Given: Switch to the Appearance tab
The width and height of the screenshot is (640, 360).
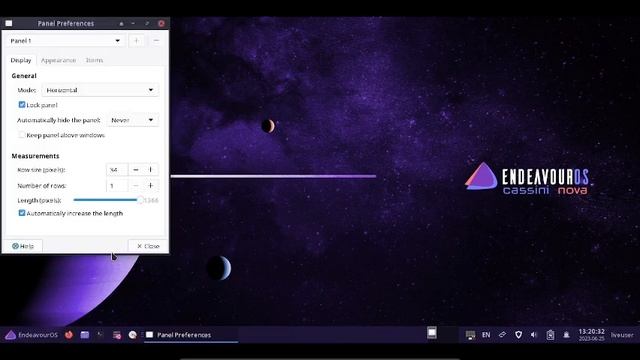Looking at the screenshot, I should click(58, 60).
